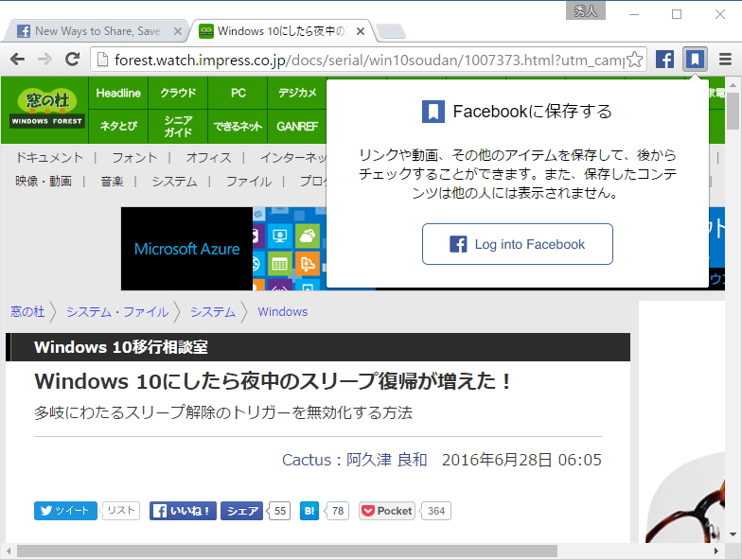Select the ドキュメント category link
The width and height of the screenshot is (742, 560).
(49, 157)
